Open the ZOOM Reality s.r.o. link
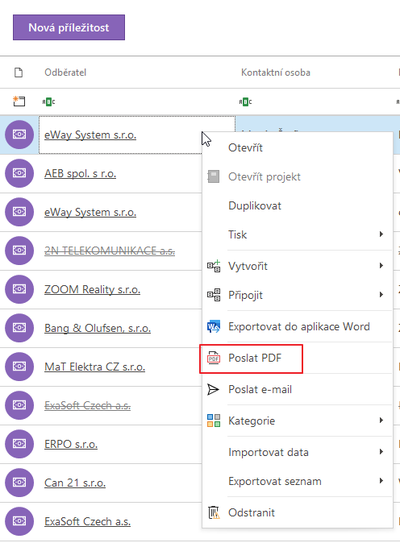 coord(92,290)
